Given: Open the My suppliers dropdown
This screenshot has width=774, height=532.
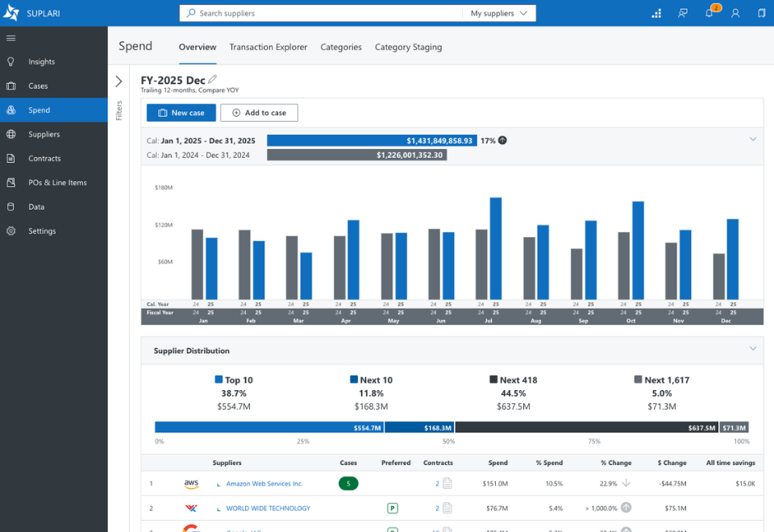Looking at the screenshot, I should [x=499, y=14].
